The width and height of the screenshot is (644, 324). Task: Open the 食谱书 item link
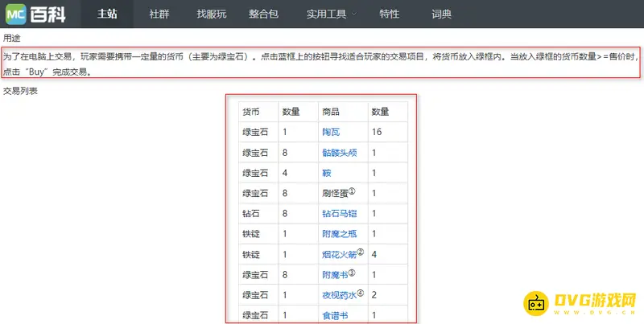334,315
